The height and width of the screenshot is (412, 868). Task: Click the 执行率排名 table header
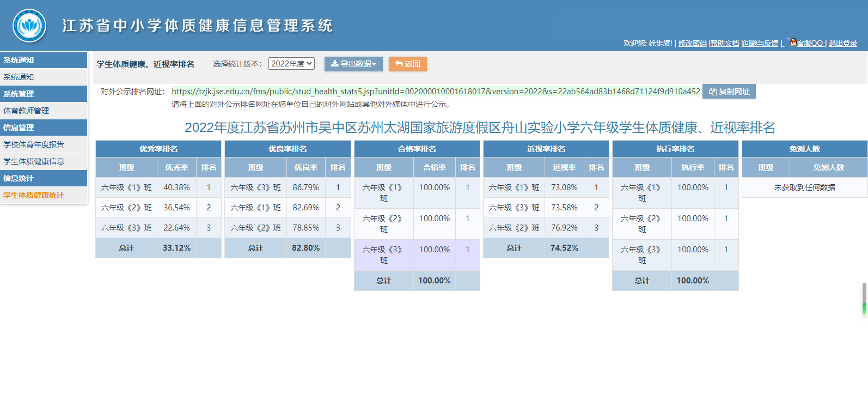pyautogui.click(x=675, y=149)
